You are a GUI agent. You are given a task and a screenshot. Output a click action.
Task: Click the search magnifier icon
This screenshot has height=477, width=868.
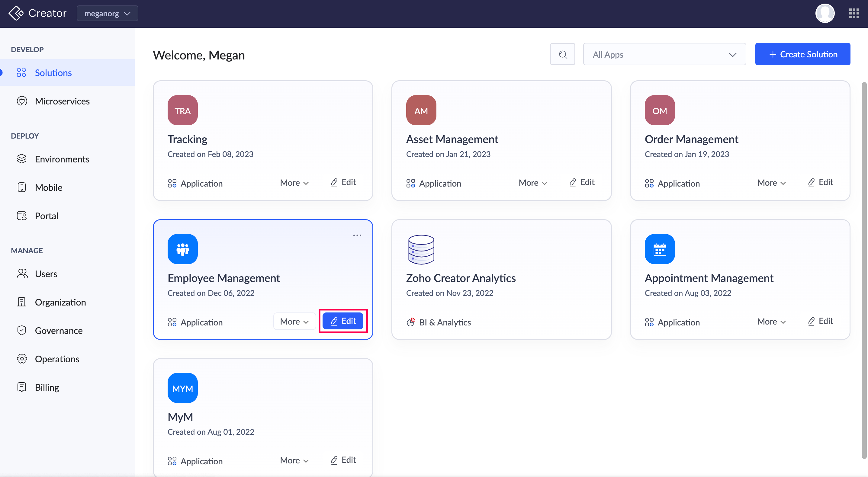(562, 54)
